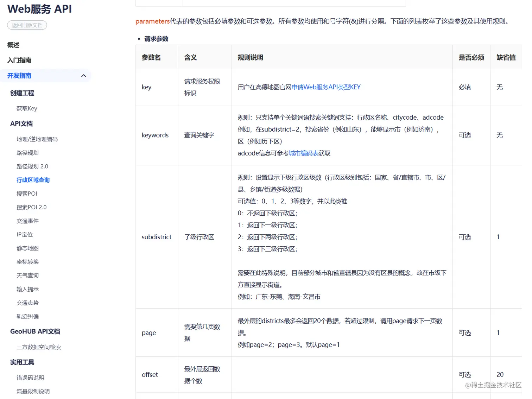Screen dimensions: 532x399
Task: Open the GeoHUB API文档 heading
Action: (35, 331)
